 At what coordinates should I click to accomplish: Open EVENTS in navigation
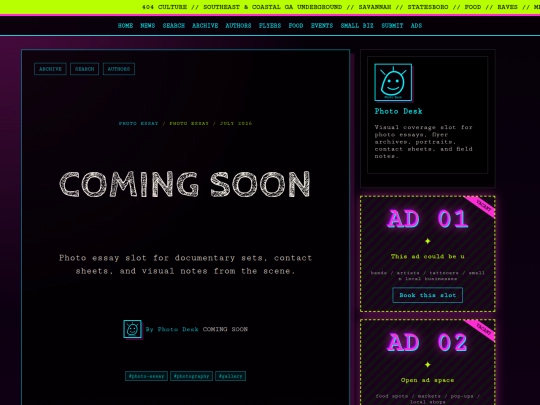click(x=322, y=25)
